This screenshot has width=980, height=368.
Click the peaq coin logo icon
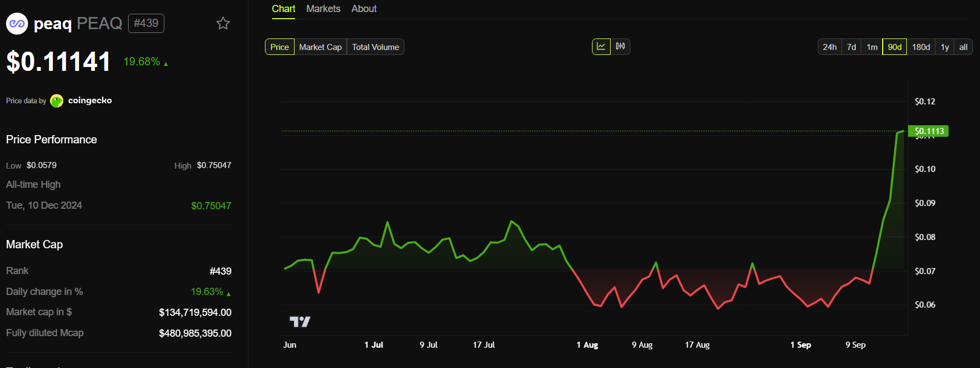click(x=17, y=24)
